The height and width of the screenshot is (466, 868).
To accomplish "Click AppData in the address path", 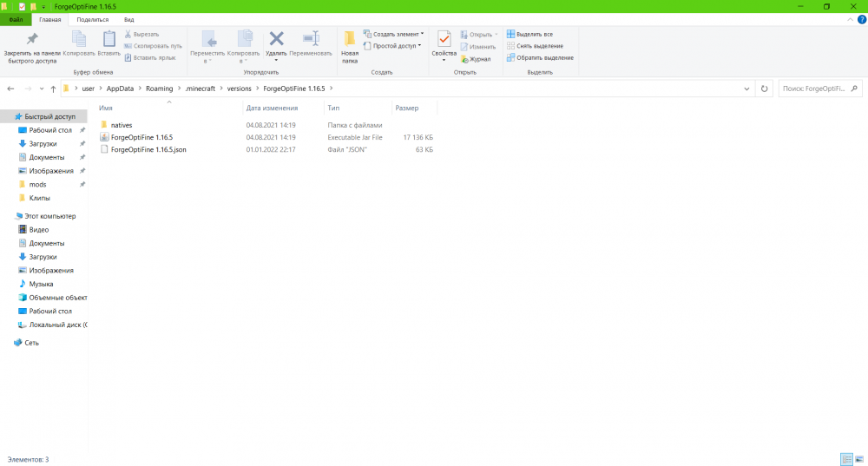I will pos(120,89).
